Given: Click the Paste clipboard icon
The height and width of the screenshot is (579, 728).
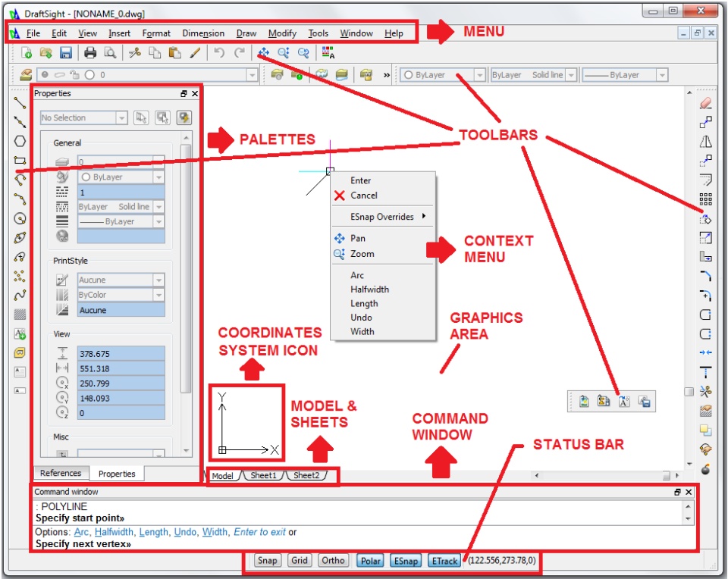Looking at the screenshot, I should coord(174,53).
